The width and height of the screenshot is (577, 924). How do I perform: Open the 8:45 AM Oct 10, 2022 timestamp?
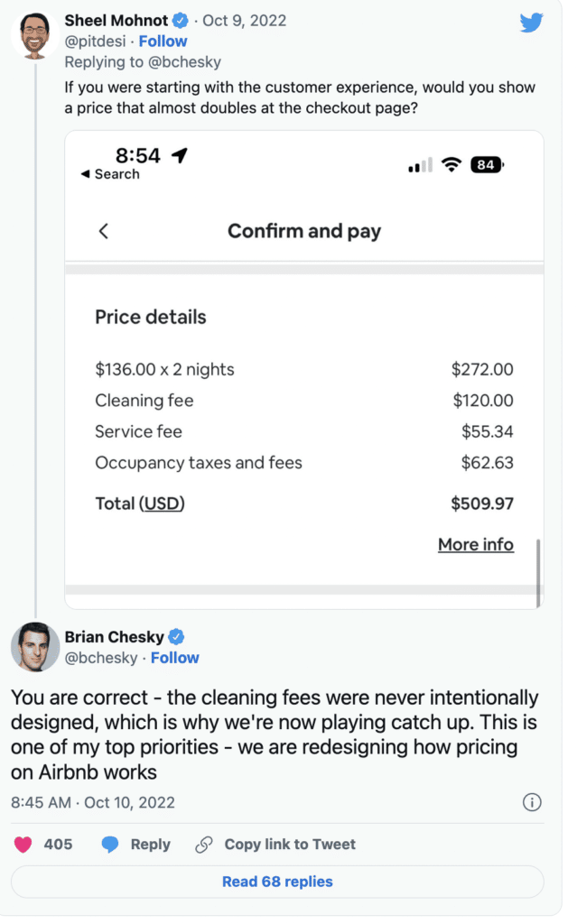[x=93, y=802]
